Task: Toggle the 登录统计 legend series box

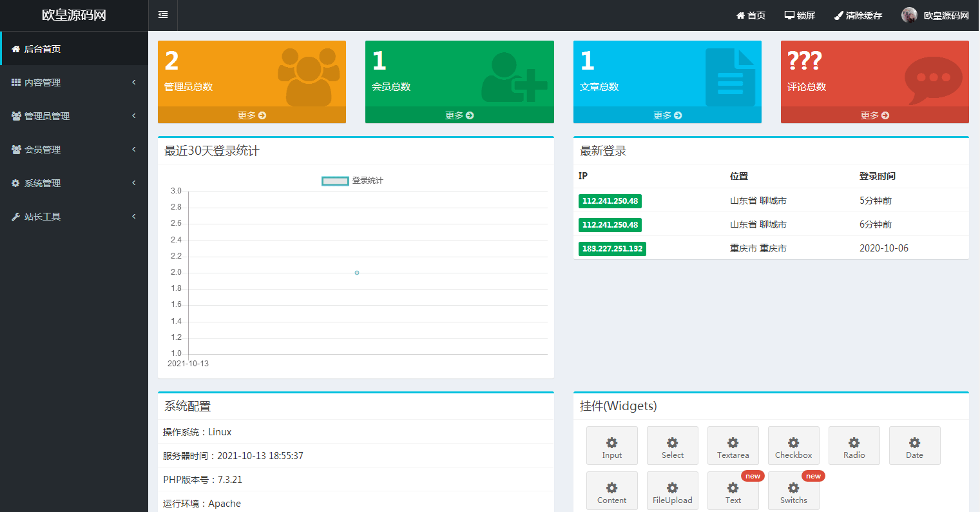Action: click(x=335, y=181)
